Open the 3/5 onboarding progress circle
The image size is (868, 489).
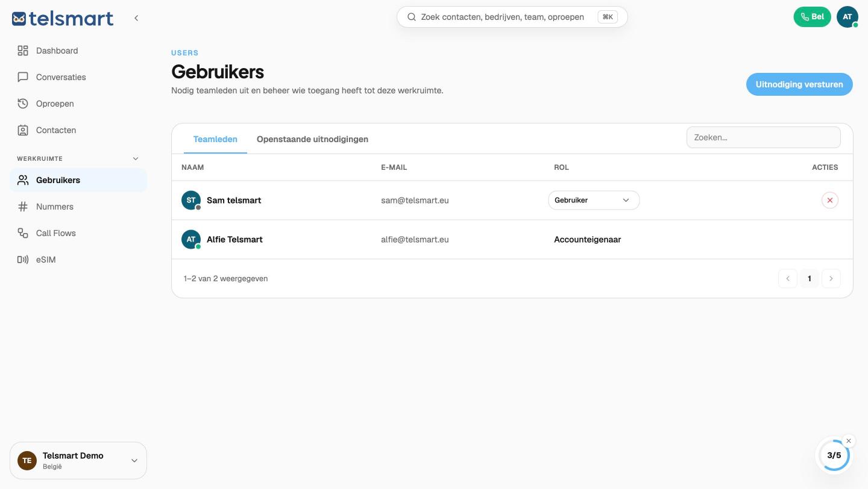pyautogui.click(x=834, y=456)
